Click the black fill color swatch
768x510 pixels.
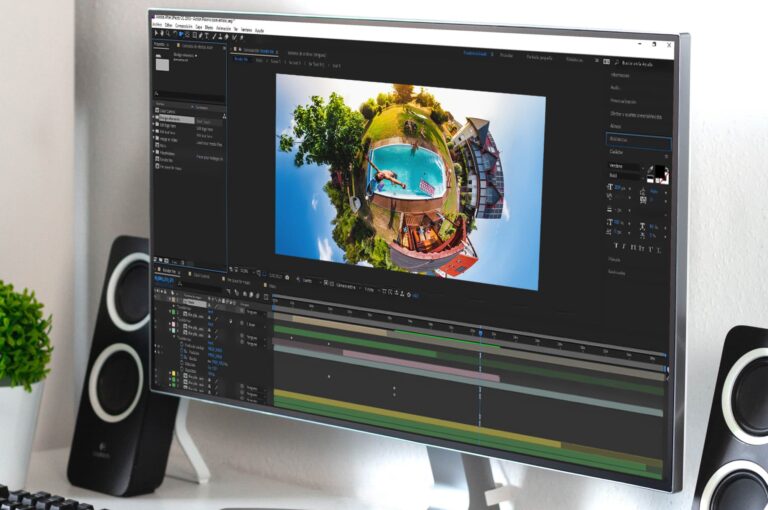coord(660,171)
